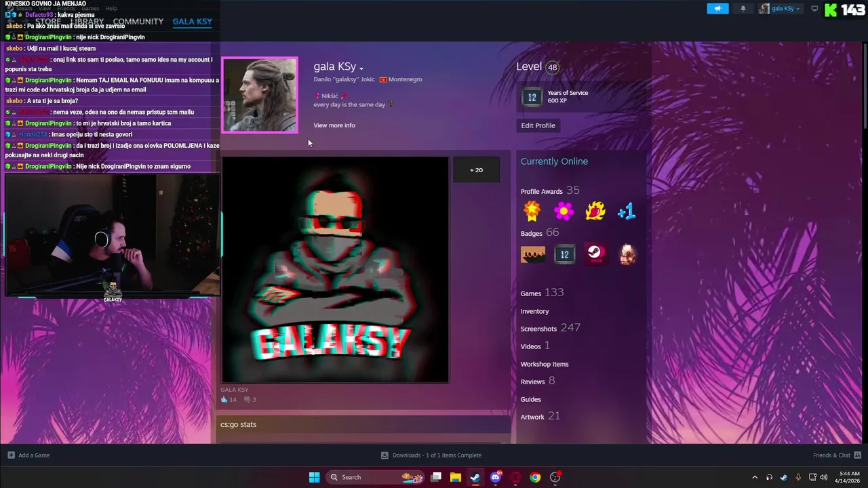Screen dimensions: 868x488
Task: Open the Guides link
Action: (530, 399)
